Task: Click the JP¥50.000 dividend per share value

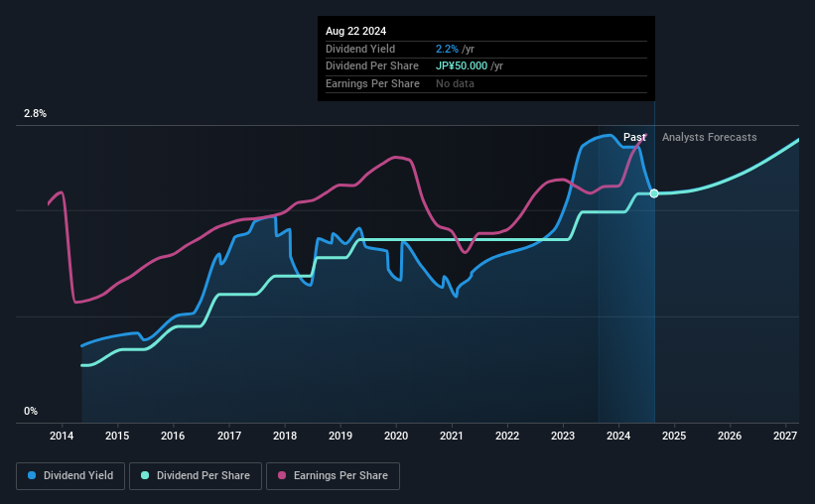Action: coord(462,66)
